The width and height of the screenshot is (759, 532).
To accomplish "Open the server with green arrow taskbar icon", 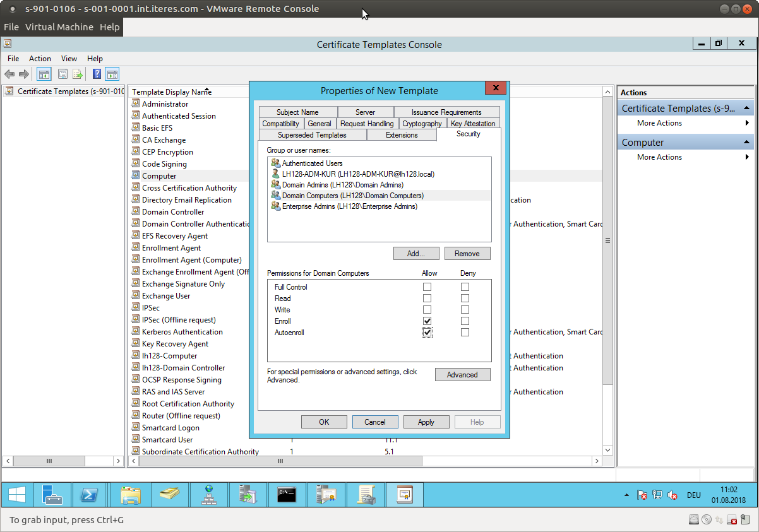I will [248, 495].
